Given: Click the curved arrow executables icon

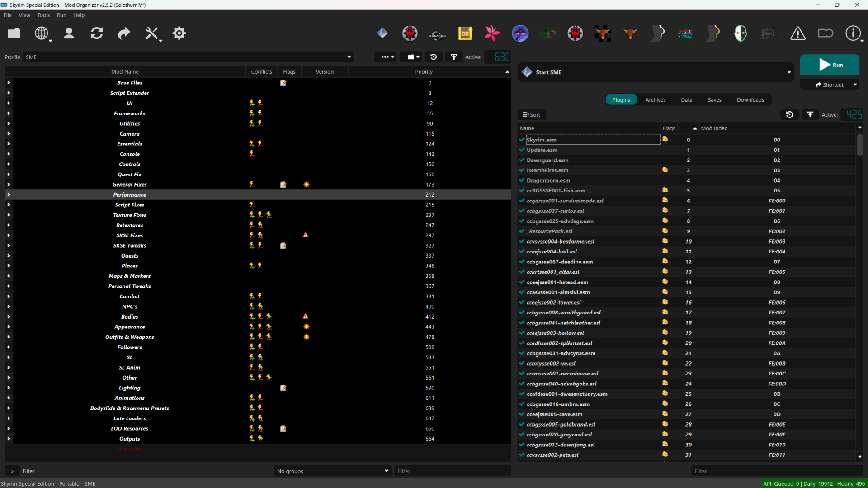Looking at the screenshot, I should [x=124, y=33].
